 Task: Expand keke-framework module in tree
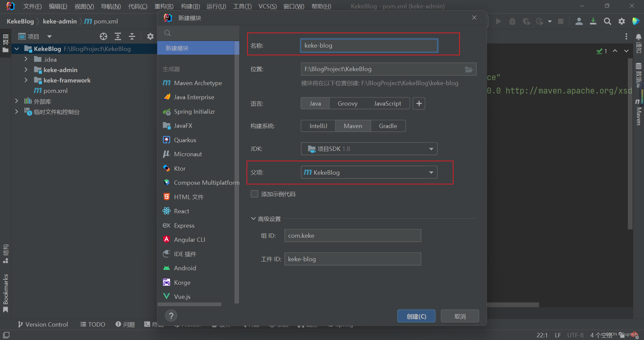coord(26,80)
